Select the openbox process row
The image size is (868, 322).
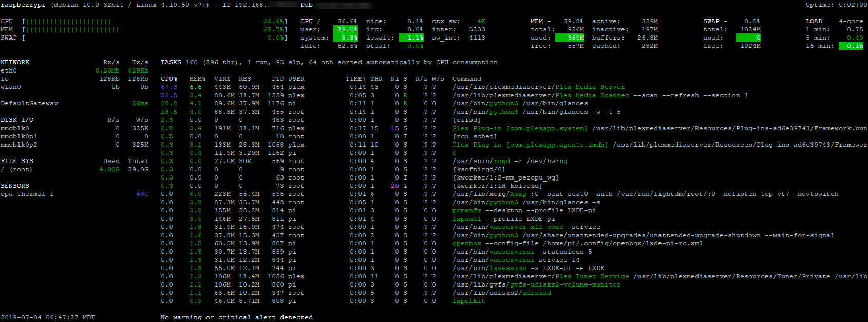coord(432,244)
